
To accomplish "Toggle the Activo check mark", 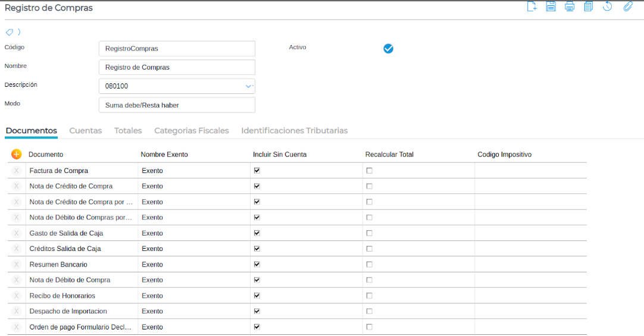I will click(x=388, y=49).
